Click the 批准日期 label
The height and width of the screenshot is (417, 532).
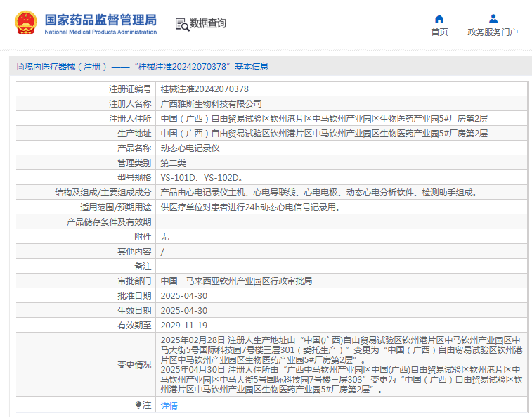click(x=134, y=296)
